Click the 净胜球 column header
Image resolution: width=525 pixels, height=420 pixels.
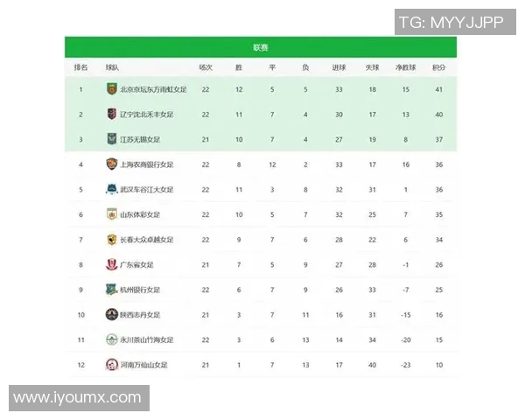405,66
